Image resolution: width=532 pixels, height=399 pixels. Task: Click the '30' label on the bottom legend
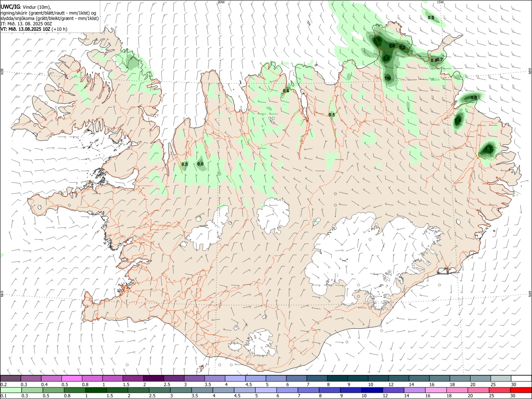tap(512, 396)
